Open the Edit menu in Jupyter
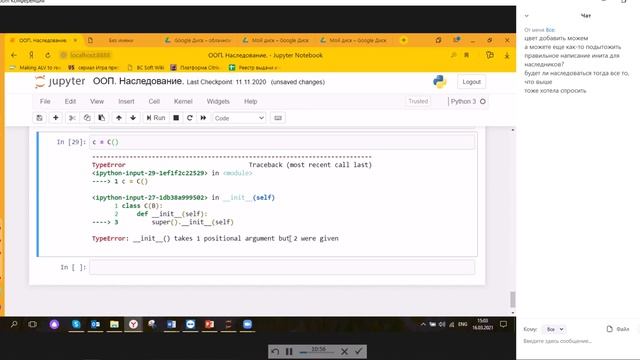The width and height of the screenshot is (640, 360). [x=70, y=101]
